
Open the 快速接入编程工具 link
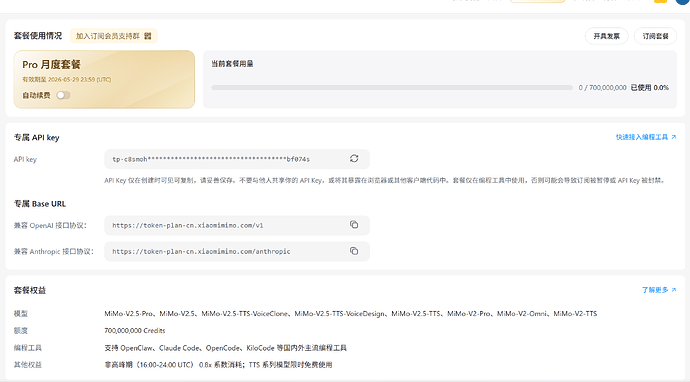click(646, 137)
